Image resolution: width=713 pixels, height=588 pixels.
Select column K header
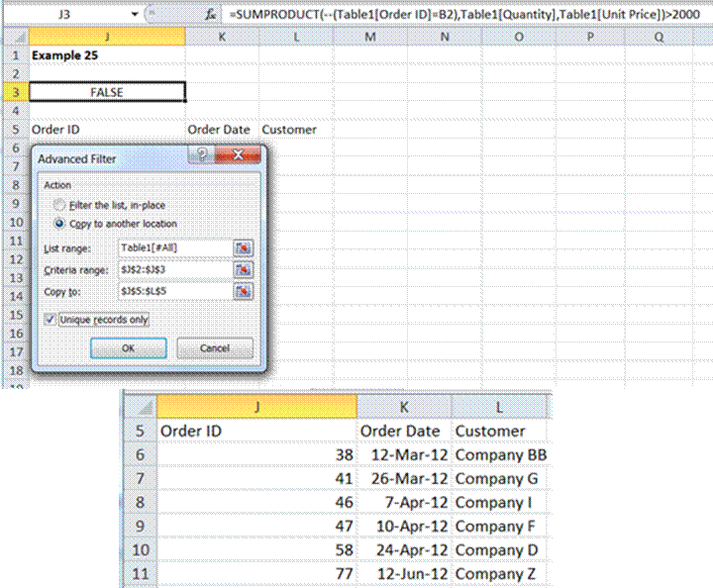[x=222, y=37]
